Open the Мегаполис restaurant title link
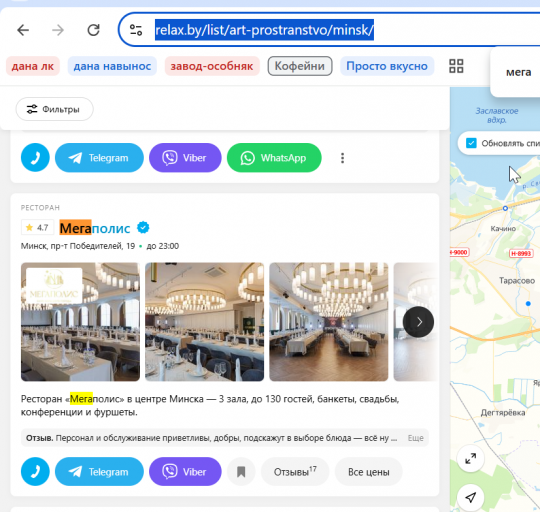 pyautogui.click(x=95, y=228)
